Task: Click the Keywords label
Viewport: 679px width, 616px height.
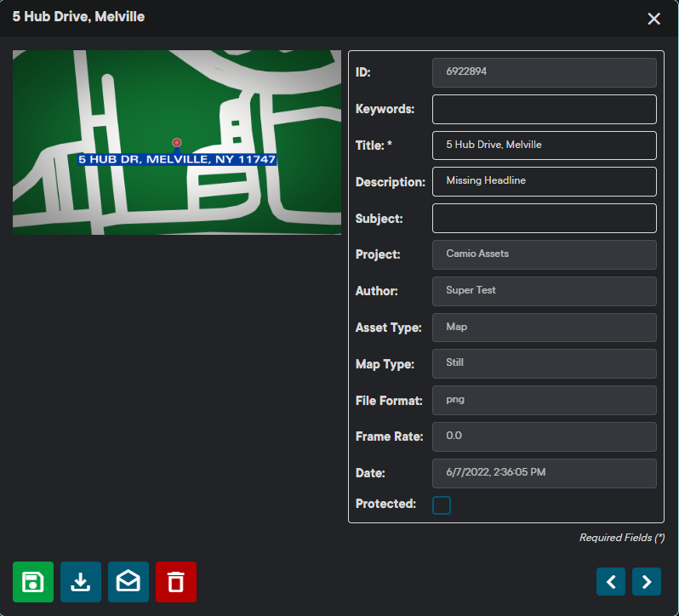Action: click(385, 109)
